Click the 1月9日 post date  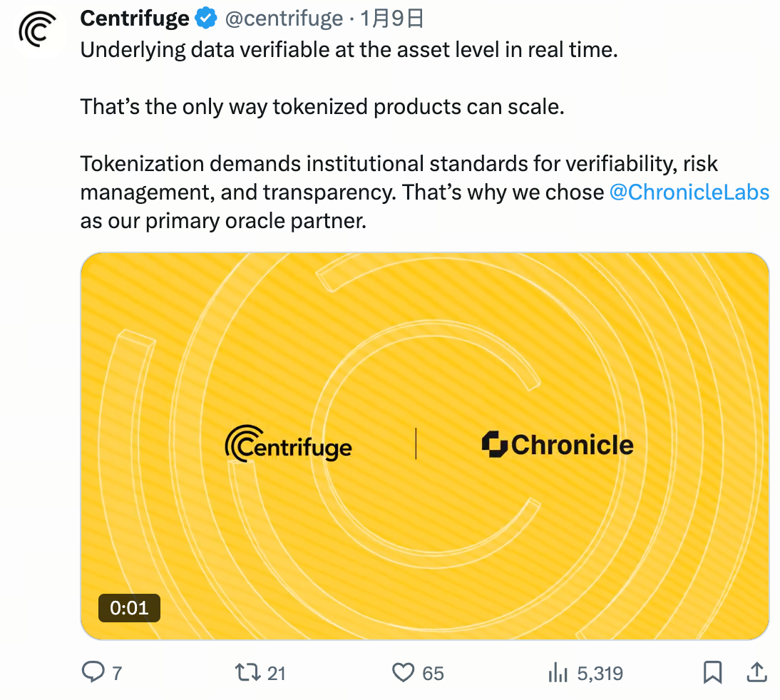[392, 19]
